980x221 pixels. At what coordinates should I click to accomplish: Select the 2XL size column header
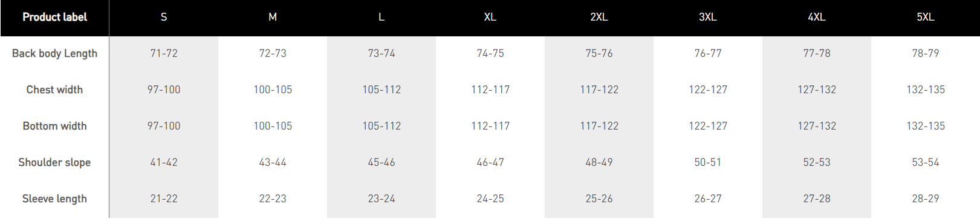[599, 17]
